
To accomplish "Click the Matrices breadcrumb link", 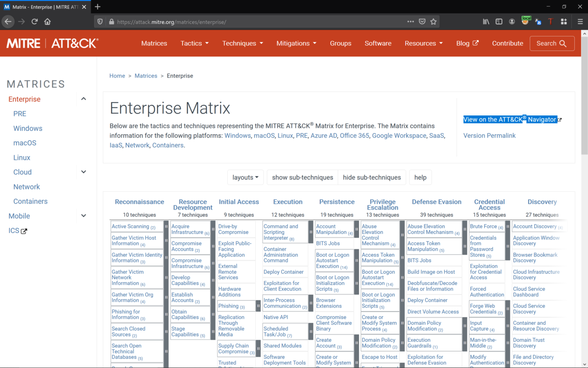I will point(146,76).
